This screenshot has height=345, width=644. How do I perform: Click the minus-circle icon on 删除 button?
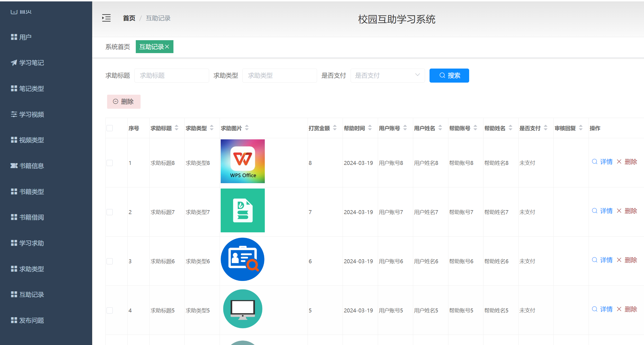[x=116, y=101]
